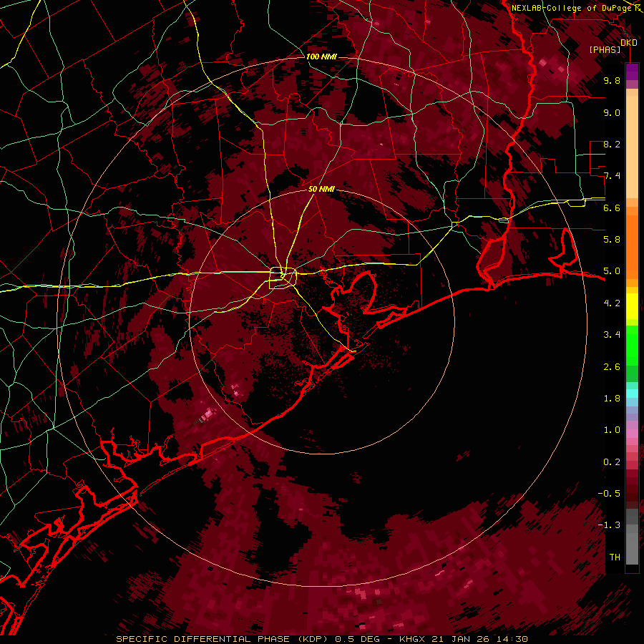Select the "8.2" color scale value
644x644 pixels.
(x=612, y=144)
